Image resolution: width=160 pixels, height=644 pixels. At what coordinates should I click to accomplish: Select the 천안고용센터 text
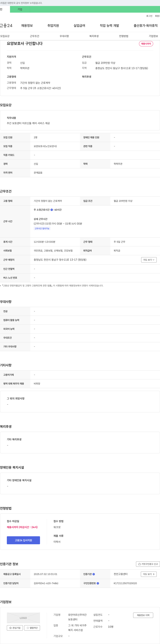point(121,574)
